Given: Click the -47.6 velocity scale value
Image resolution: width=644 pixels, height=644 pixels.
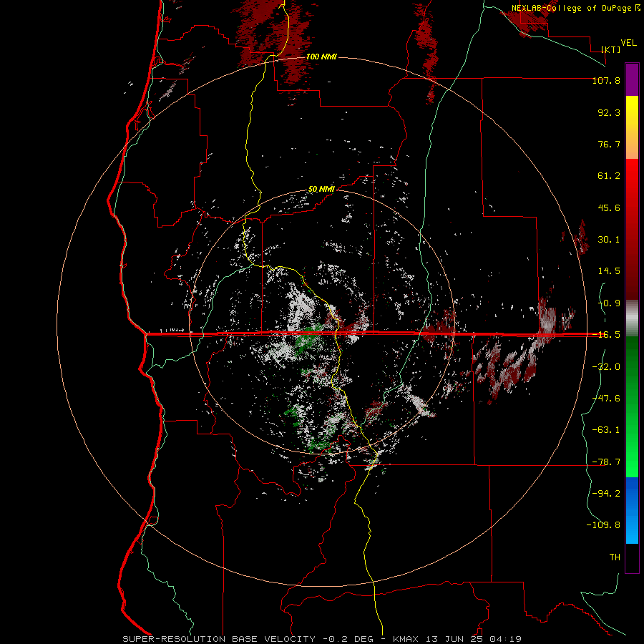Looking at the screenshot, I should (x=606, y=399).
